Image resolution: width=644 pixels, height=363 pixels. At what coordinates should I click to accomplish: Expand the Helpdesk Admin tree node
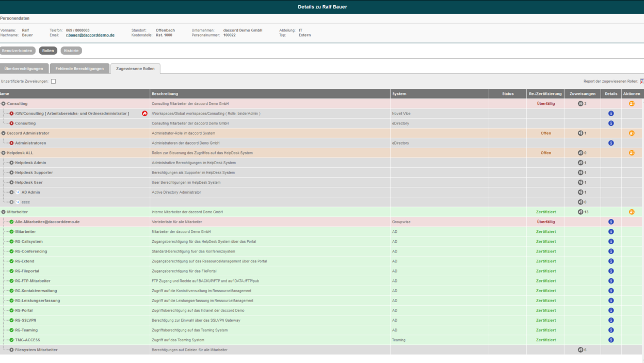pyautogui.click(x=11, y=163)
